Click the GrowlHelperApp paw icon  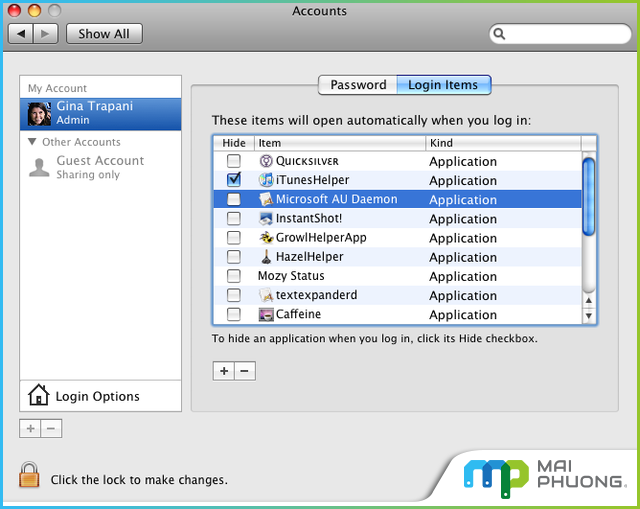point(266,238)
